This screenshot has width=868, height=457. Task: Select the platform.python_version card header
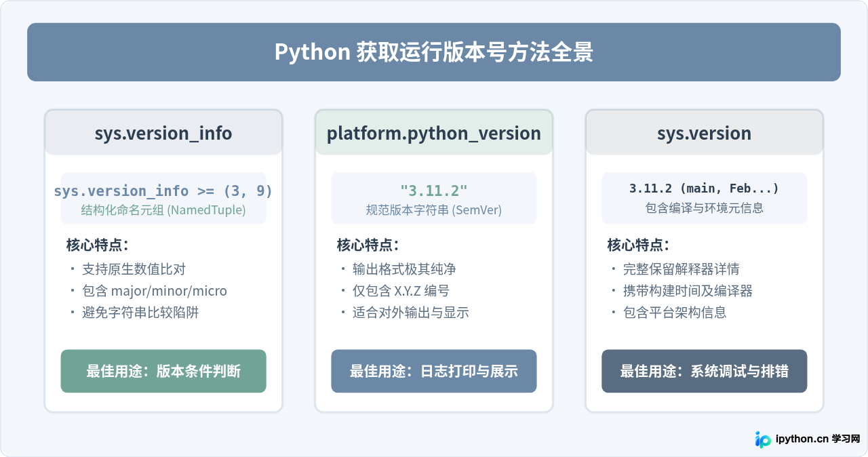(x=434, y=133)
